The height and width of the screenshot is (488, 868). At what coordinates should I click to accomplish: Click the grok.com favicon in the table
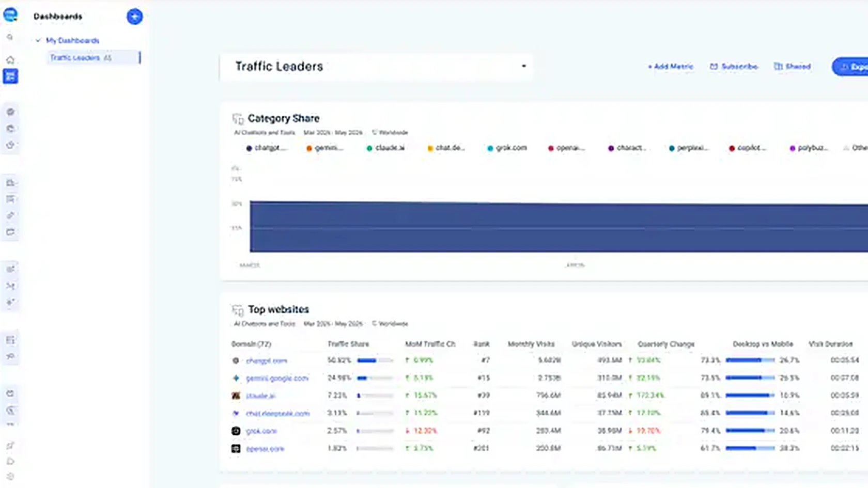point(236,431)
